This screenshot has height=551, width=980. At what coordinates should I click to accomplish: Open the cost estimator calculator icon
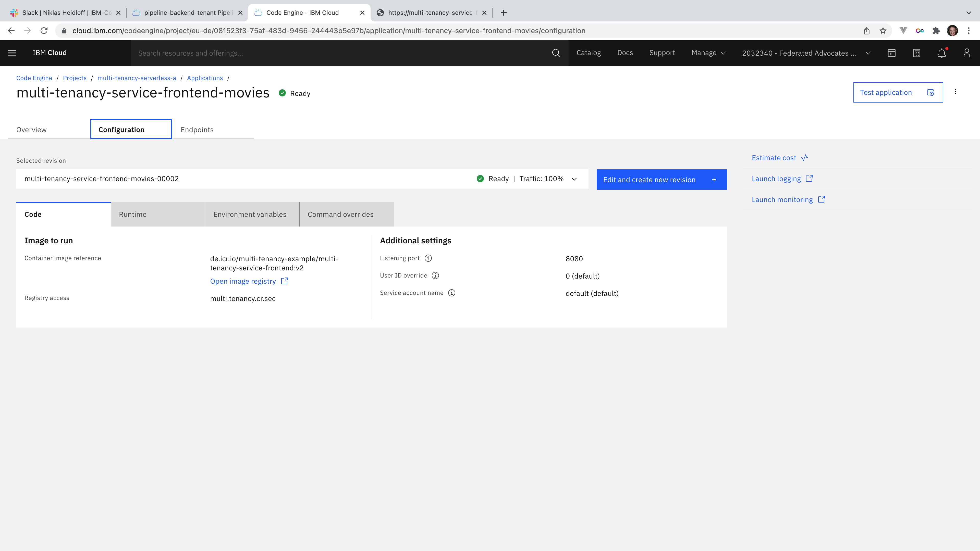pos(916,53)
